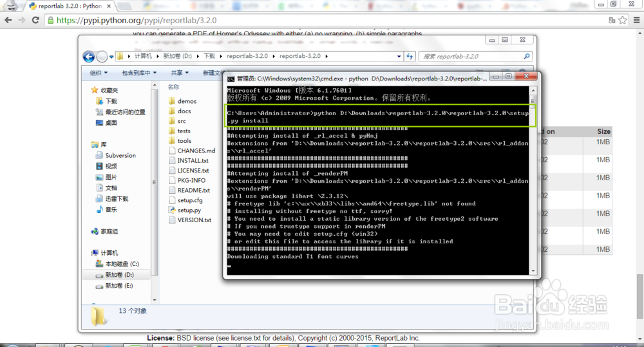644x347 pixels.
Task: Open the Subversion library
Action: click(x=116, y=155)
